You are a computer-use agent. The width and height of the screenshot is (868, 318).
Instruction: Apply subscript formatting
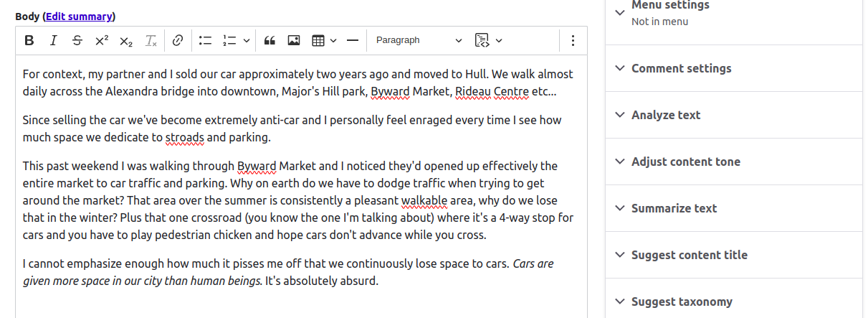click(126, 41)
